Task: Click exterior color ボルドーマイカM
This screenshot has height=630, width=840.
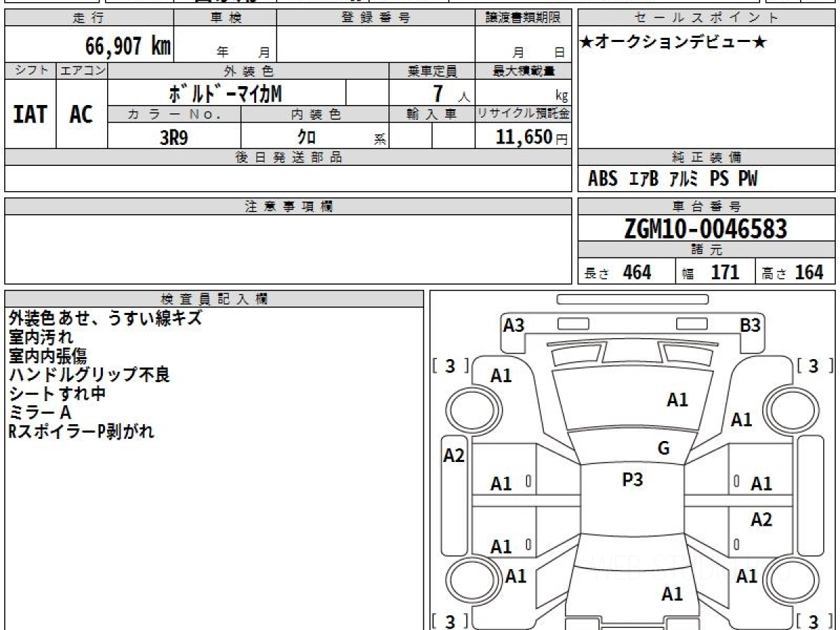Action: click(226, 93)
